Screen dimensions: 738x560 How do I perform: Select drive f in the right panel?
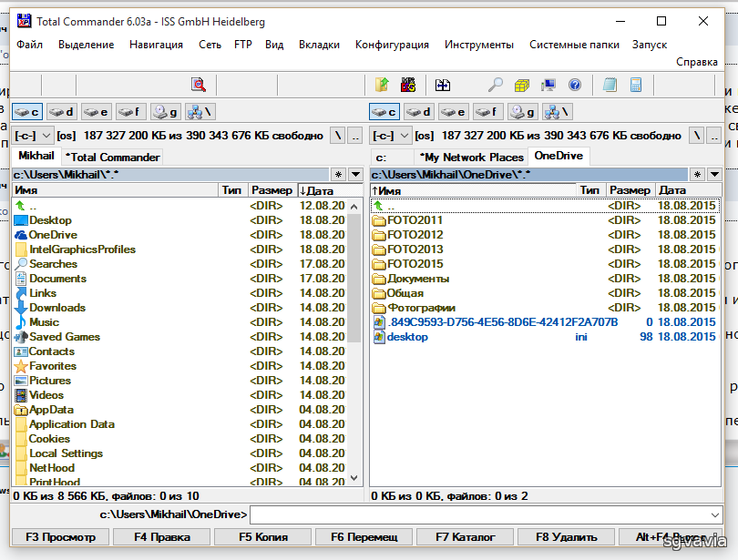[488, 112]
